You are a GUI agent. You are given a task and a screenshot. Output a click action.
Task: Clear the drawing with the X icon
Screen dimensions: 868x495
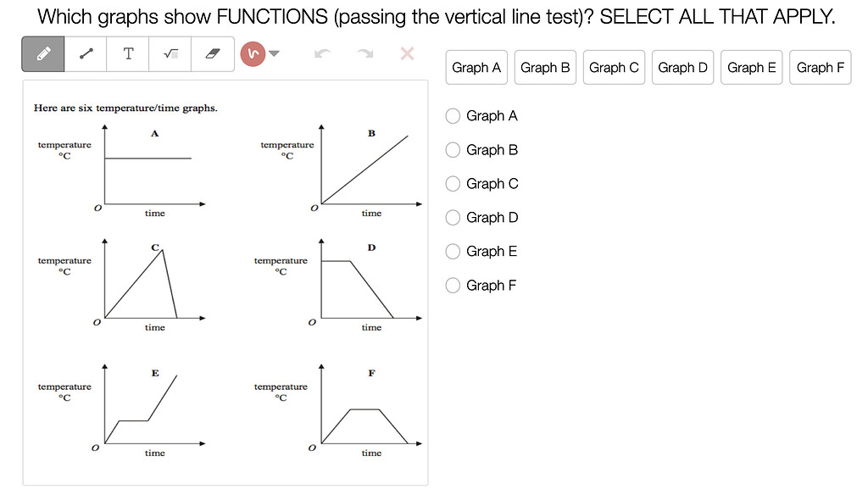pos(406,53)
